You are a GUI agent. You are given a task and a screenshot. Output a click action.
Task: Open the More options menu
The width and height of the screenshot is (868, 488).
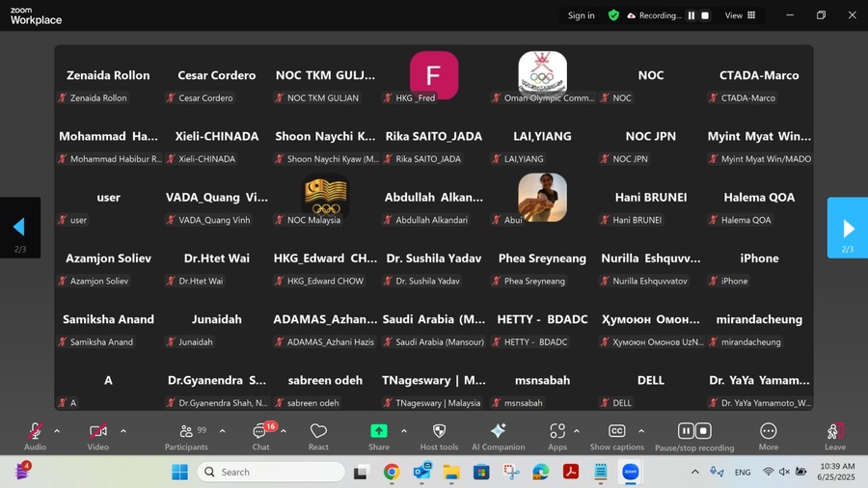tap(768, 433)
